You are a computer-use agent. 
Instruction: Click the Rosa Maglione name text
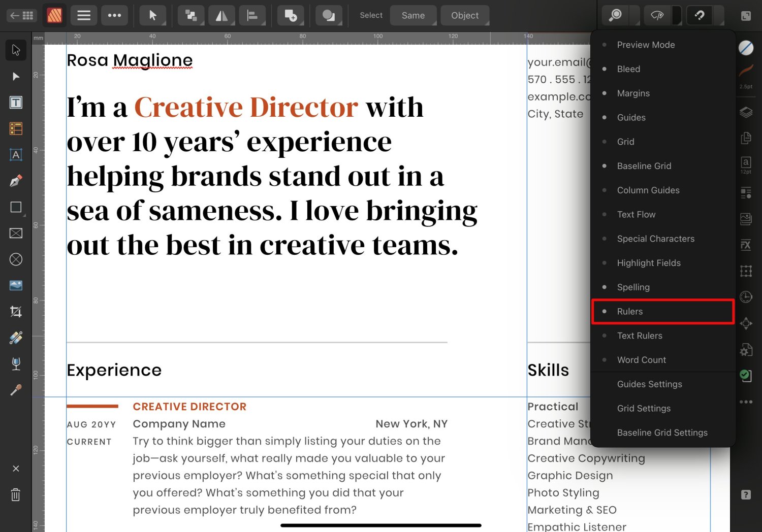click(130, 60)
